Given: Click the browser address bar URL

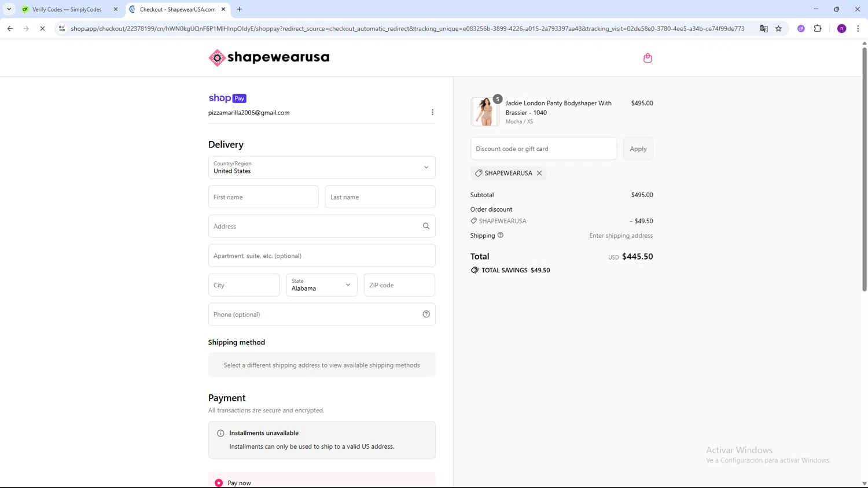Looking at the screenshot, I should tap(407, 28).
